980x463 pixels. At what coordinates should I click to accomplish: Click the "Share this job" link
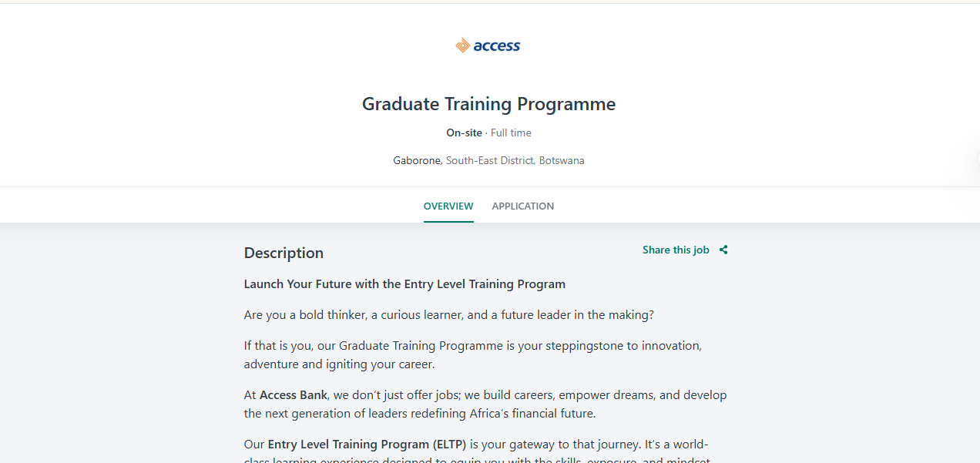pos(676,250)
